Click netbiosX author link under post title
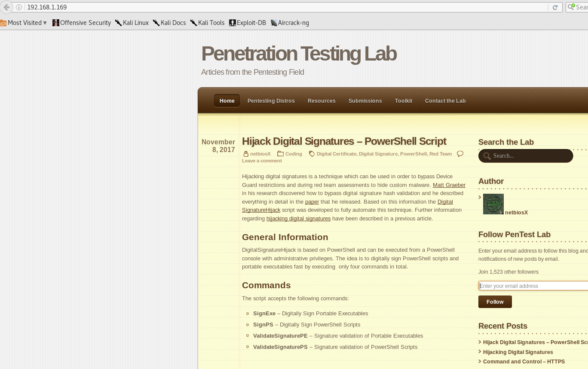 260,154
